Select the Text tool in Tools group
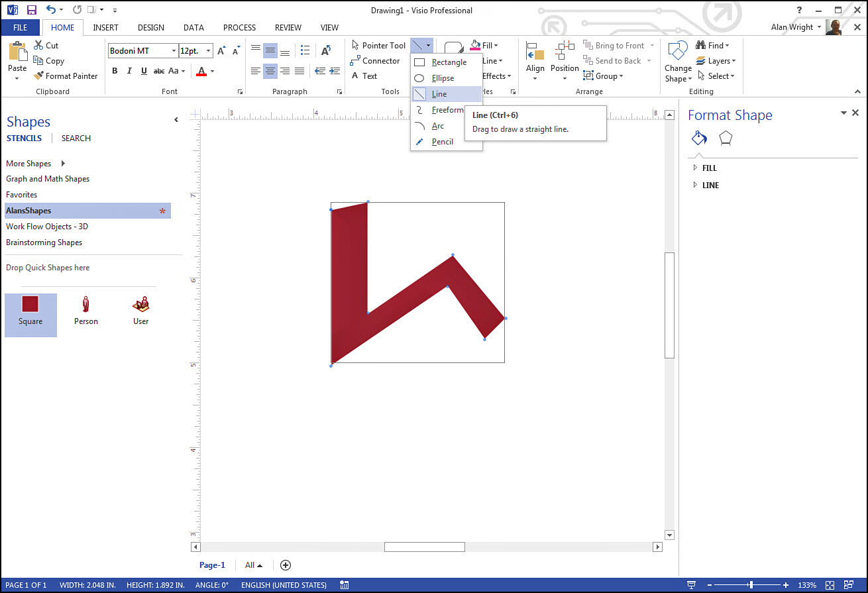This screenshot has width=868, height=593. click(x=364, y=76)
